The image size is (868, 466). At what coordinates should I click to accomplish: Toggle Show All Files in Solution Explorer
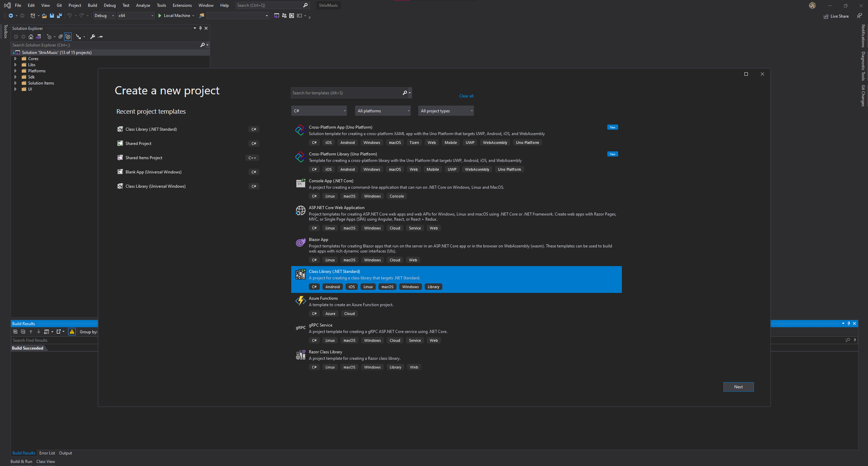68,37
